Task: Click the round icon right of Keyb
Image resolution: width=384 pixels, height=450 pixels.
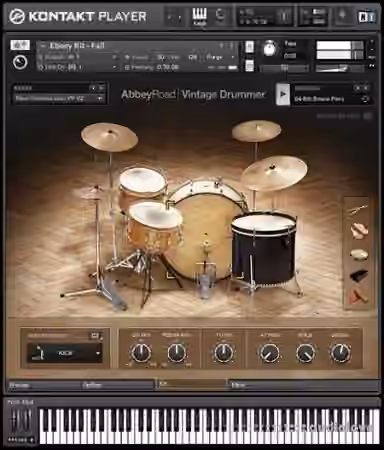Action: click(x=220, y=15)
